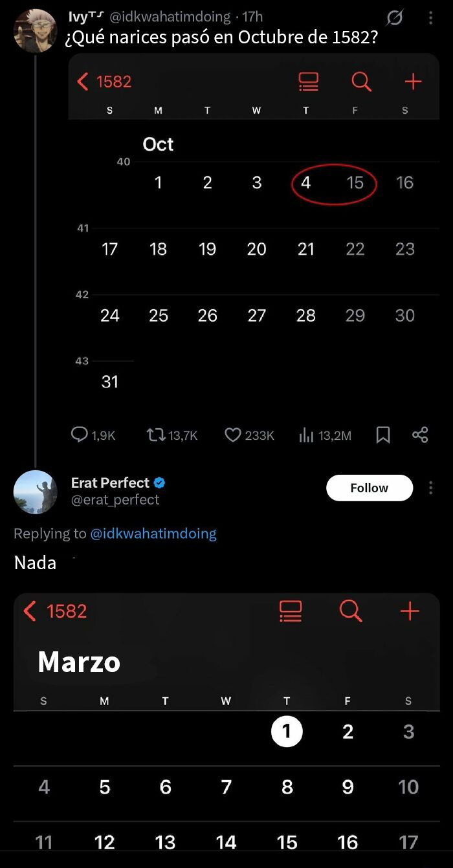
Task: Follow Erat Perfect
Action: (x=369, y=488)
